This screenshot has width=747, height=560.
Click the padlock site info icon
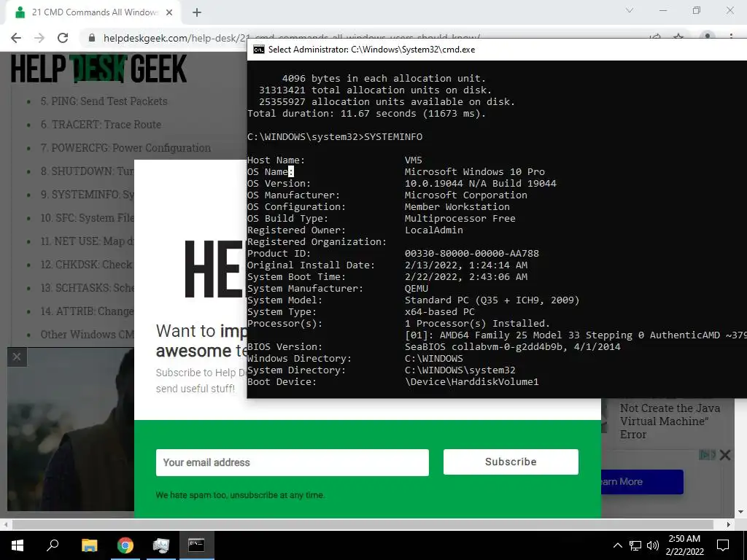92,38
